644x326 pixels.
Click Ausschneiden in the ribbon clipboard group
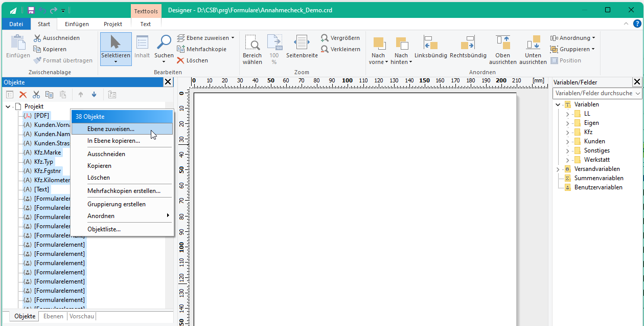[x=57, y=38]
